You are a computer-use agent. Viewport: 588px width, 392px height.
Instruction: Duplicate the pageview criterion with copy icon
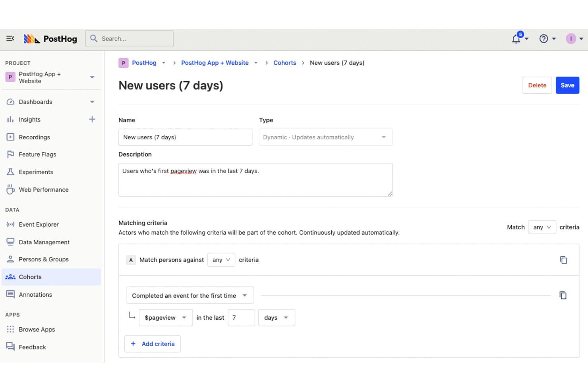(563, 295)
